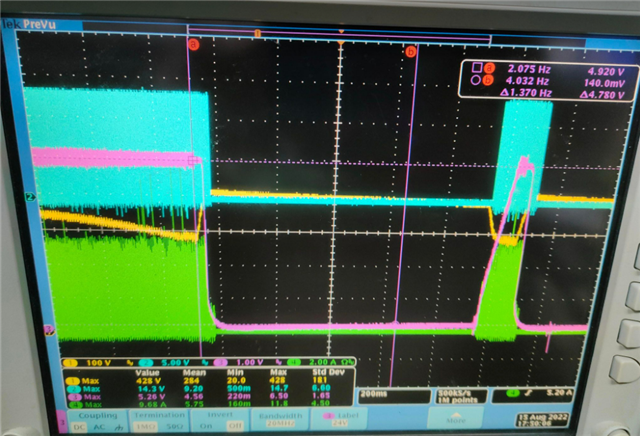Set Termination to 1MΩ
The height and width of the screenshot is (436, 640).
[144, 426]
